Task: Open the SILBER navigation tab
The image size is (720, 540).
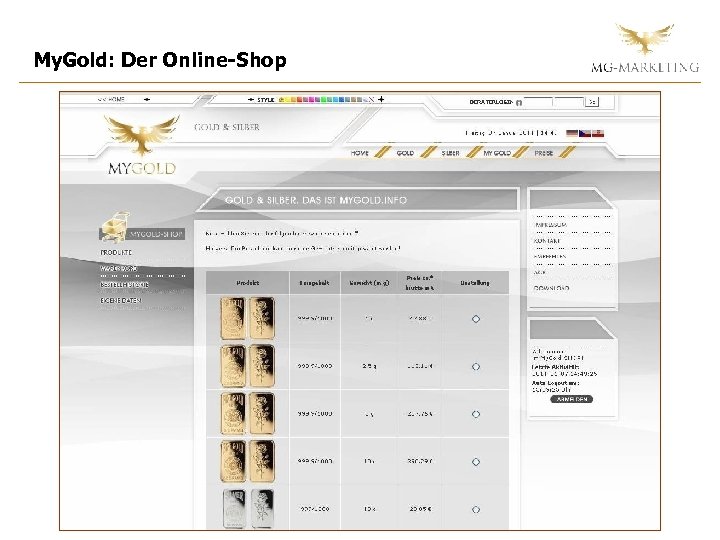Action: [x=450, y=153]
